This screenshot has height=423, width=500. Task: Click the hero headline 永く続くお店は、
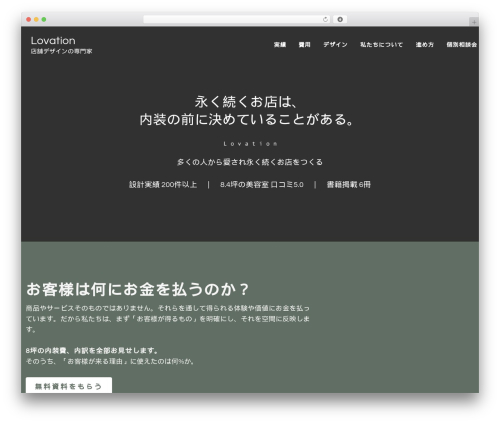(246, 102)
